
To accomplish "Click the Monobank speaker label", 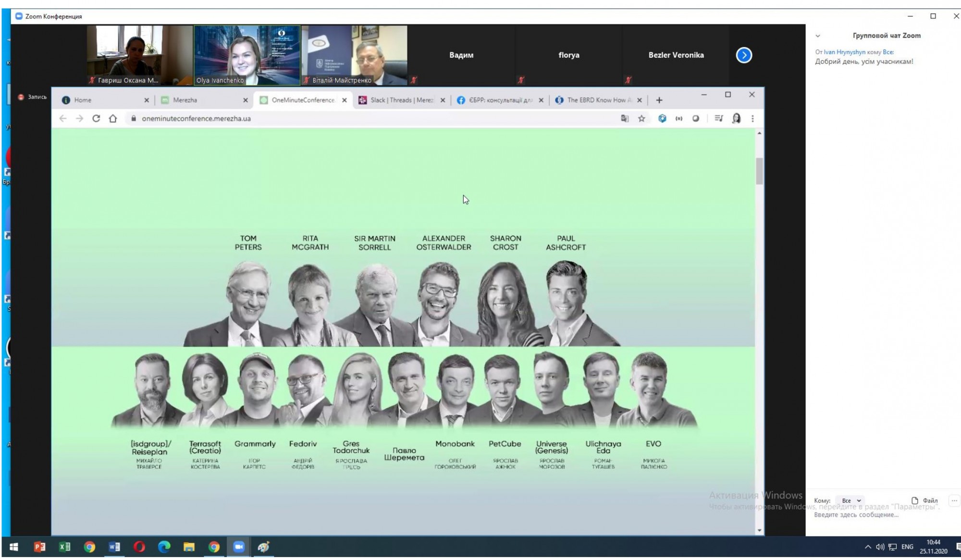I will click(455, 444).
